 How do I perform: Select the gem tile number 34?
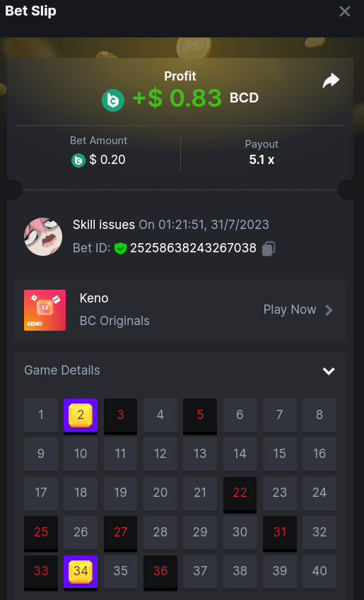(x=81, y=573)
